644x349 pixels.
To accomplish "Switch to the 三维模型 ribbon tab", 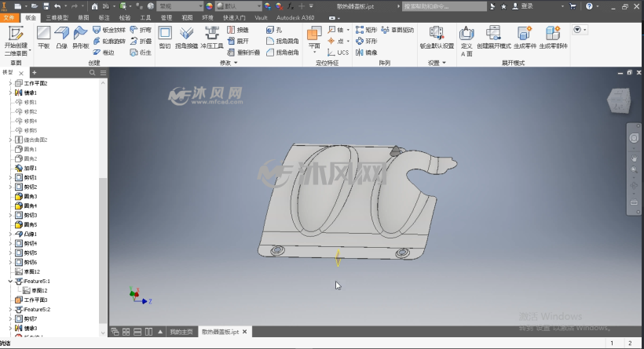I will pos(57,17).
